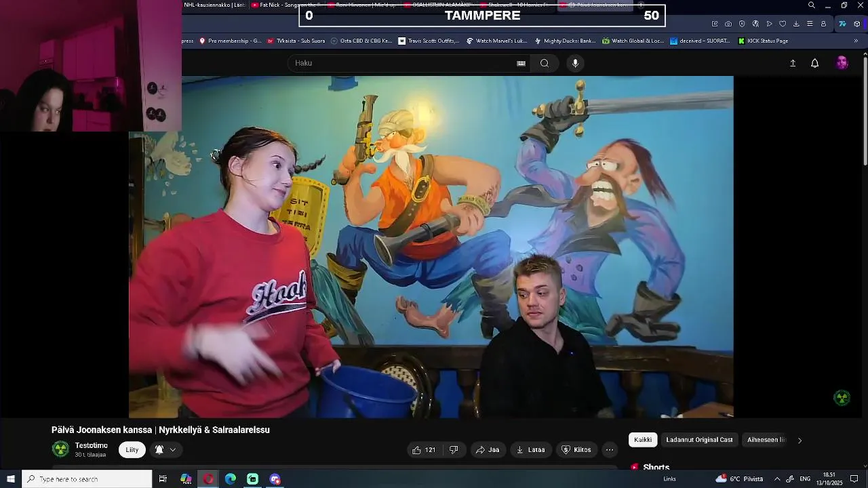Toggle the channel notification bell setting
This screenshot has width=868, height=488.
point(165,449)
